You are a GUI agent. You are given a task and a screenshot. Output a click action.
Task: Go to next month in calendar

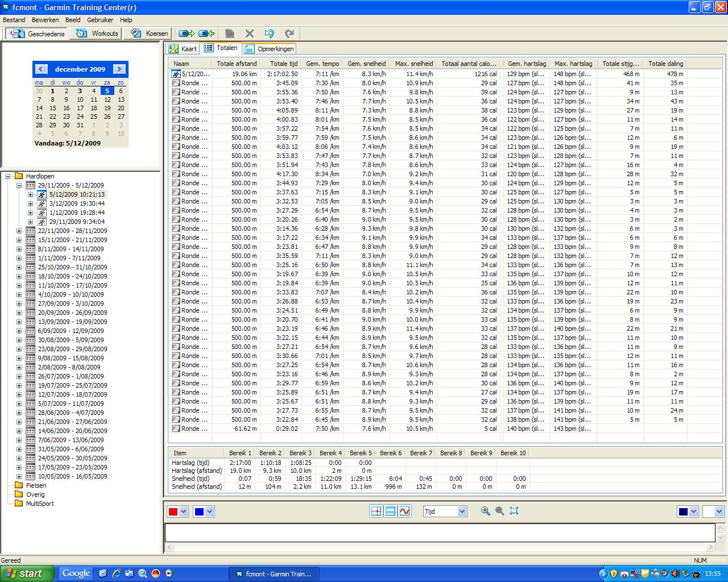[119, 69]
